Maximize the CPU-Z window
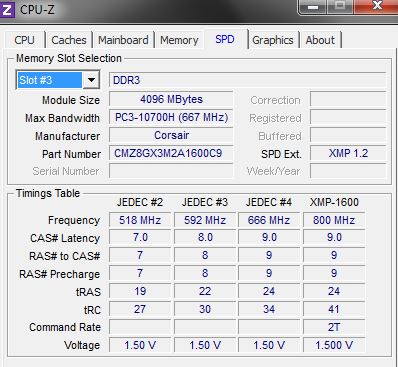The width and height of the screenshot is (398, 367). tap(340, 6)
